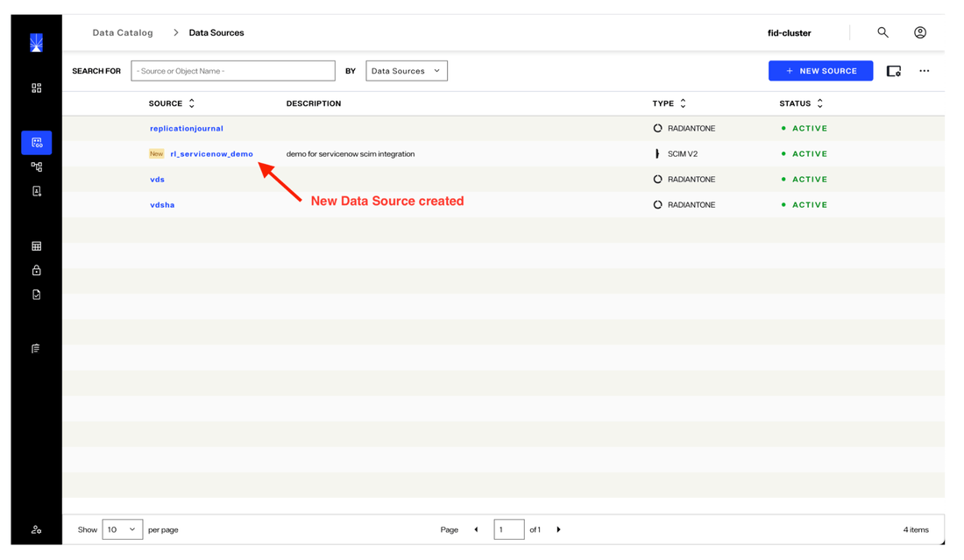The width and height of the screenshot is (964, 560).
Task: Click the 'demo for servicenow scim integration' description
Action: tap(351, 153)
